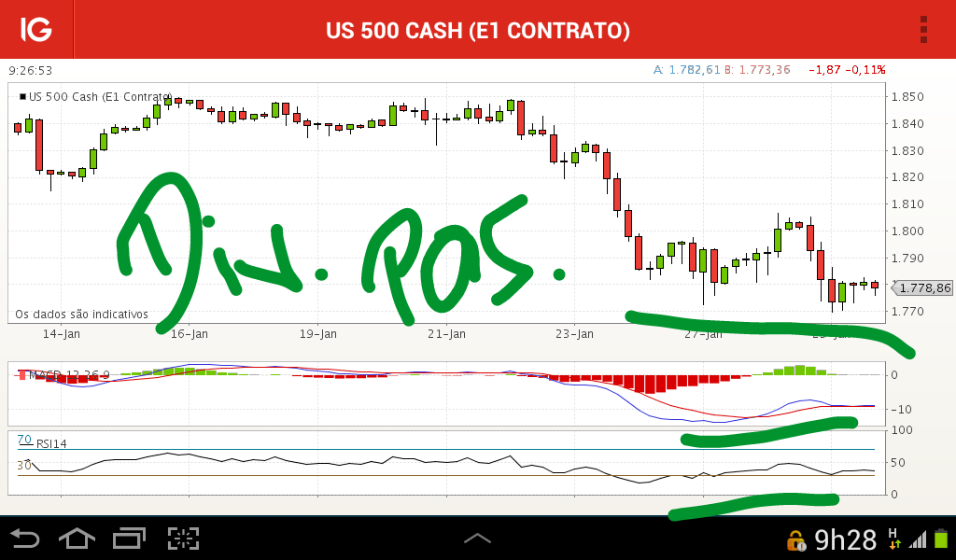956x560 pixels.
Task: Tap the black legend square marker
Action: click(23, 96)
